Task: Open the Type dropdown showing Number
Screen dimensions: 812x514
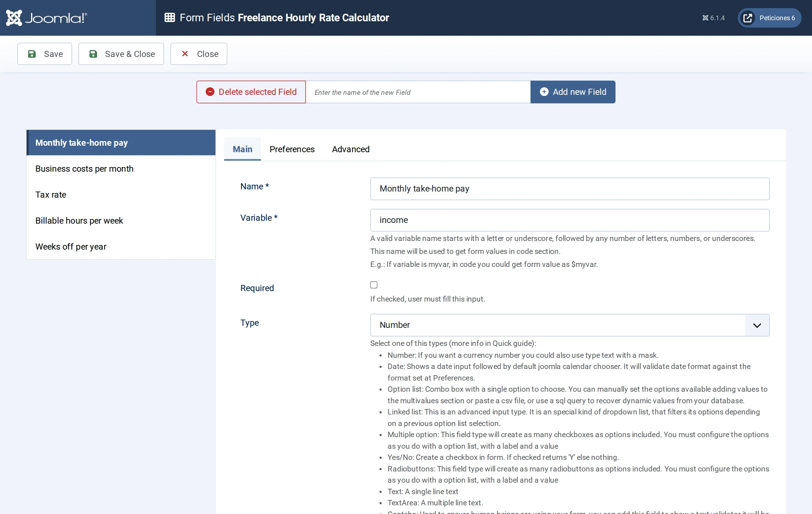Action: 570,325
